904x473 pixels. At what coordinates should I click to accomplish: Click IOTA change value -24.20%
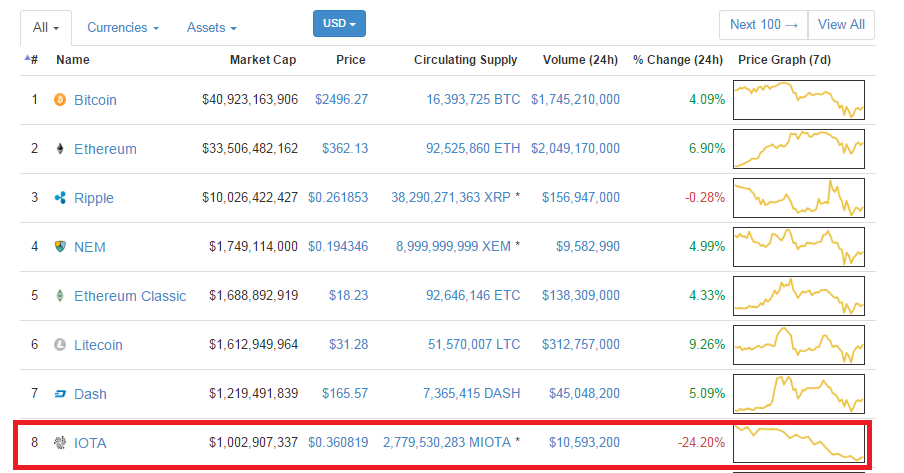click(x=701, y=442)
